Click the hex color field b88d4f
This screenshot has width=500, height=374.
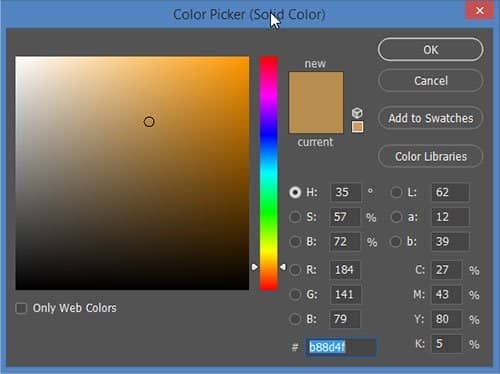341,347
